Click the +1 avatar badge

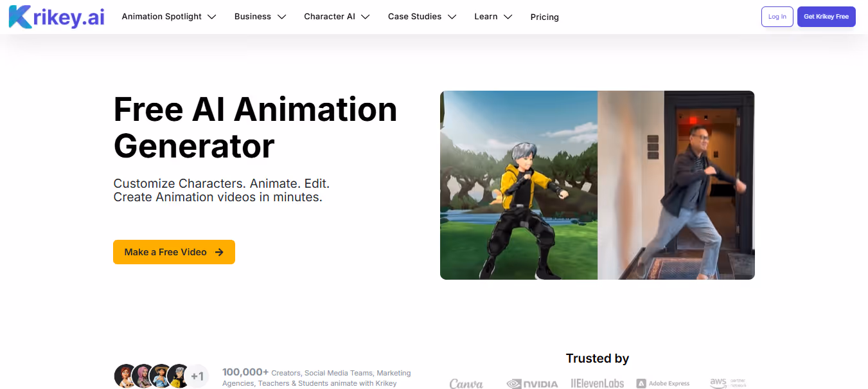tap(197, 376)
